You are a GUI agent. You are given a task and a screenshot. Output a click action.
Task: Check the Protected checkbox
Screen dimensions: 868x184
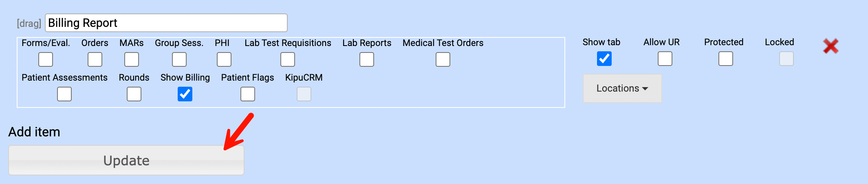[x=726, y=59]
